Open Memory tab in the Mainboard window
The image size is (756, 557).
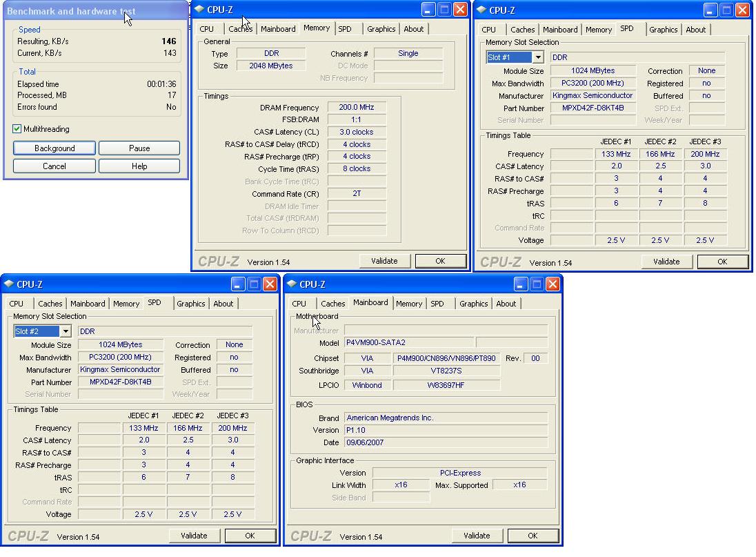click(409, 303)
